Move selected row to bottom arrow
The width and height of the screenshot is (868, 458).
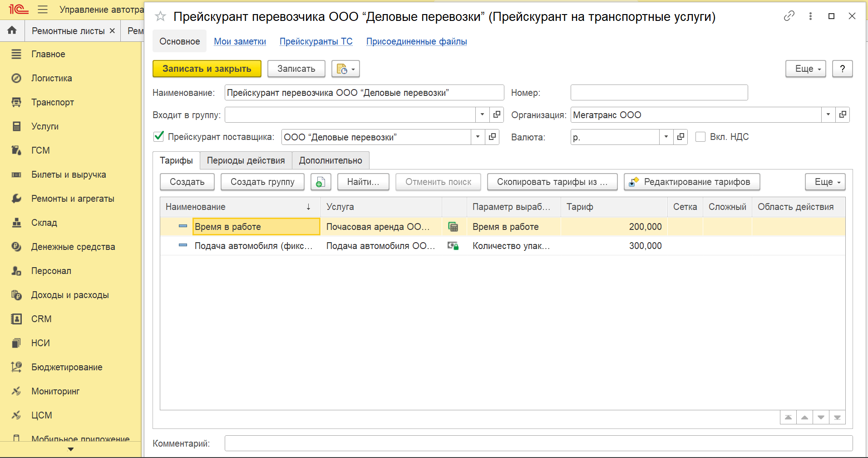pos(837,417)
